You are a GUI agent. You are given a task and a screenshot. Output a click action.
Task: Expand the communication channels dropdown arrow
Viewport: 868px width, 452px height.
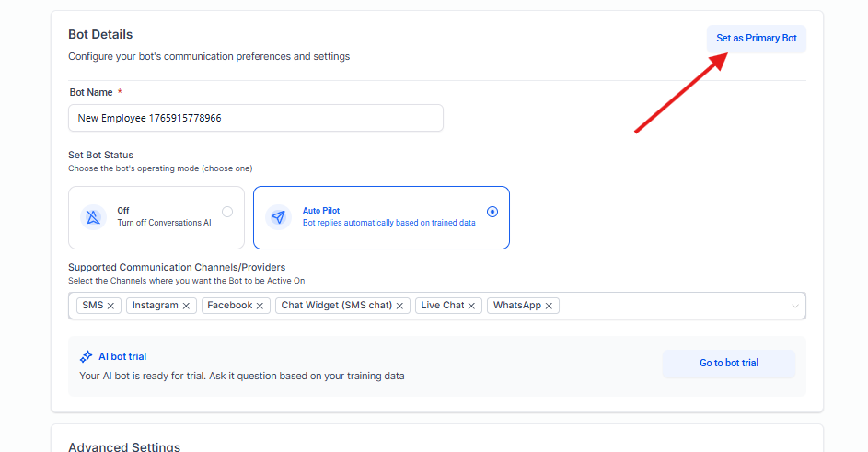[x=795, y=306]
